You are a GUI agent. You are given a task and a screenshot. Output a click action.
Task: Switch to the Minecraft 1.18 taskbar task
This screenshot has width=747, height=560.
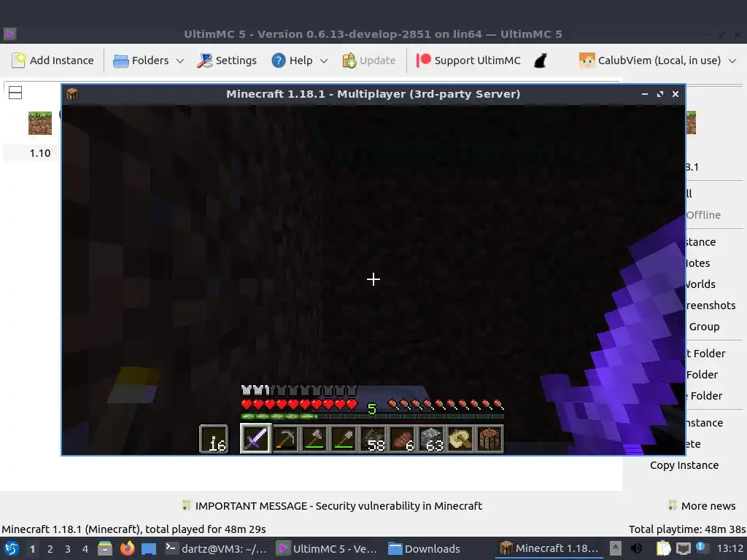coord(549,548)
